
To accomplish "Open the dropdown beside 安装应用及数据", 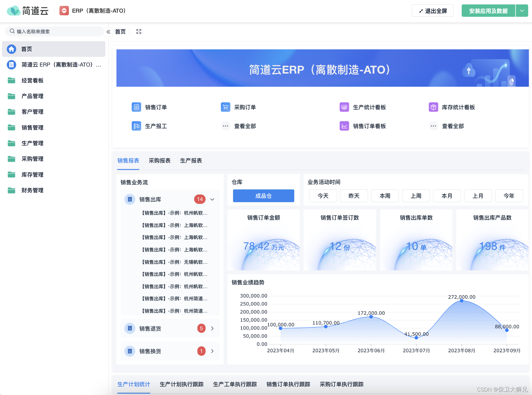I will 522,11.
